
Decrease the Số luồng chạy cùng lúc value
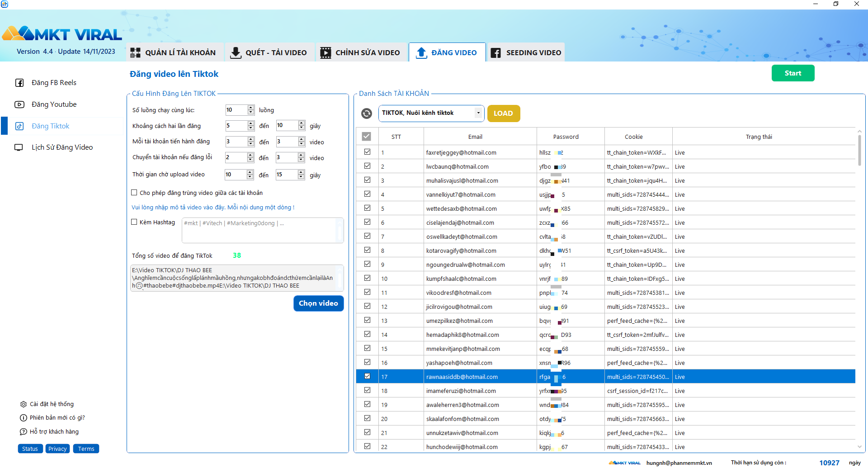[x=251, y=112]
